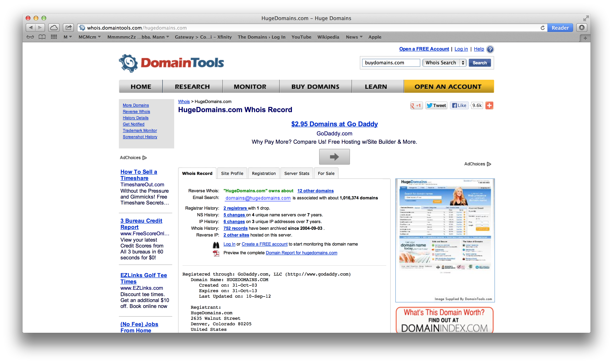Viewport: 613px width, 364px height.
Task: Open Reading List glasses icon
Action: click(x=30, y=37)
